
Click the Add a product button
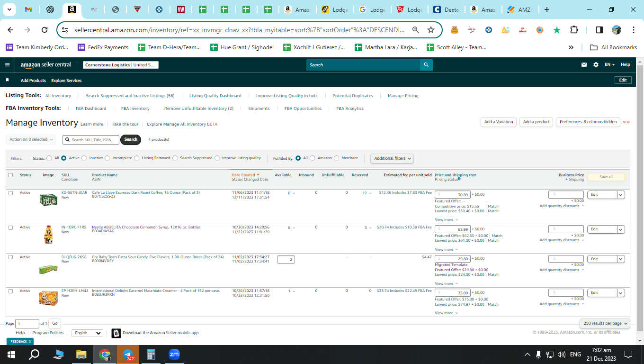pos(537,122)
